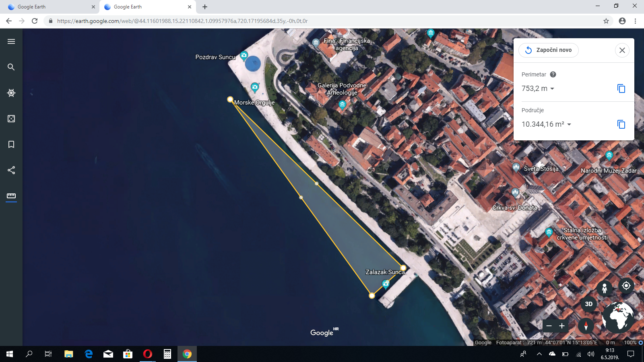Click the Share icon in sidebar

coord(11,170)
